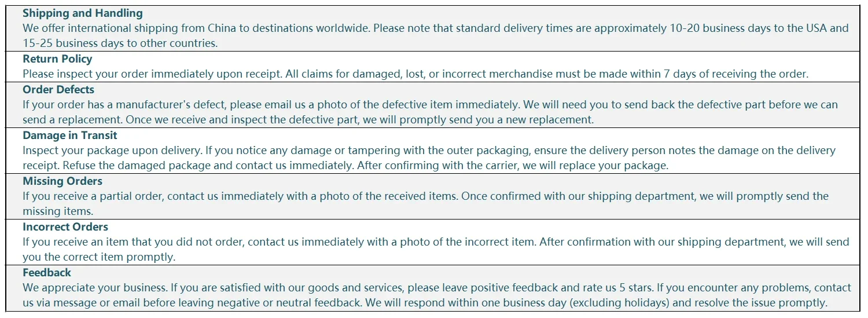Click the partial order photo sentence
Image resolution: width=868 pixels, height=318 pixels.
pyautogui.click(x=241, y=196)
